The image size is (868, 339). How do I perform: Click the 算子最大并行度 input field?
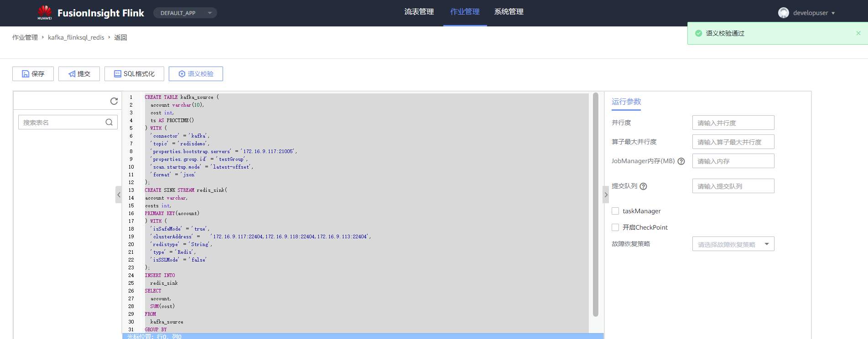pos(733,142)
